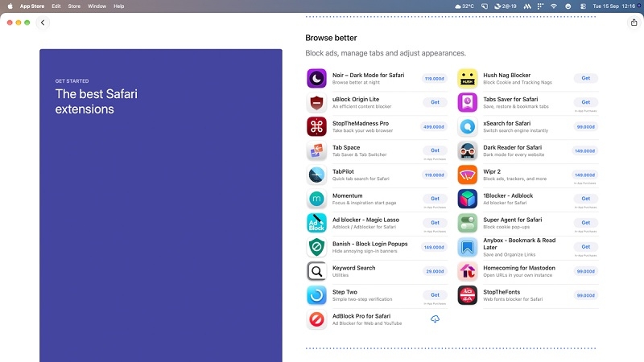Viewport: 644px width, 362px height.
Task: Open Homecoming for Mastodon icon
Action: tap(468, 271)
